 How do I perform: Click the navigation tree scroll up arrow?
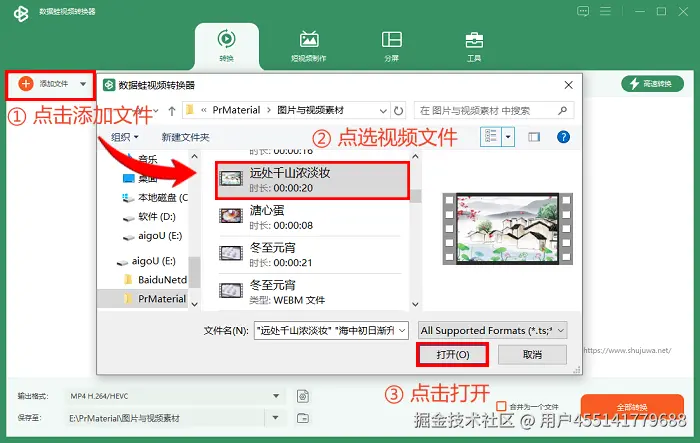click(195, 157)
